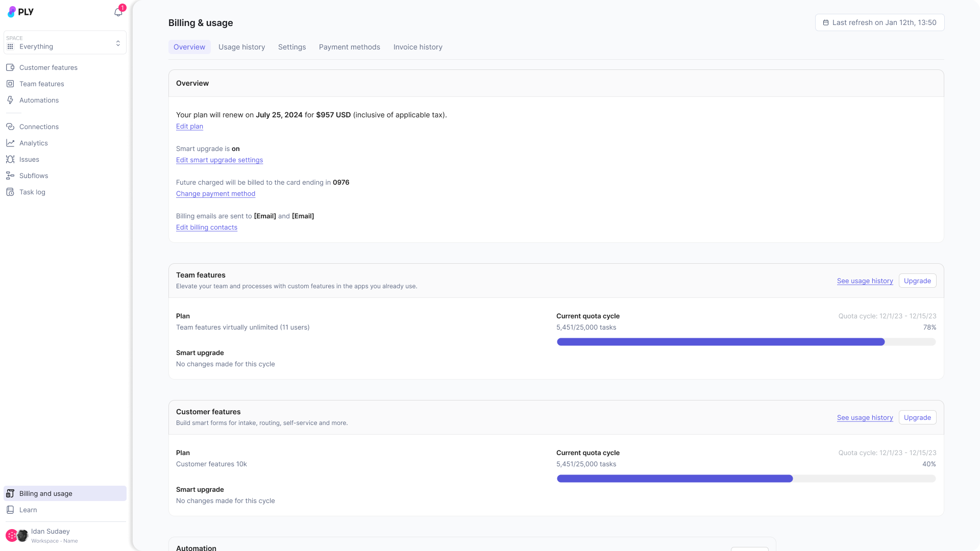The height and width of the screenshot is (551, 980).
Task: Click the Task log icon
Action: click(10, 192)
